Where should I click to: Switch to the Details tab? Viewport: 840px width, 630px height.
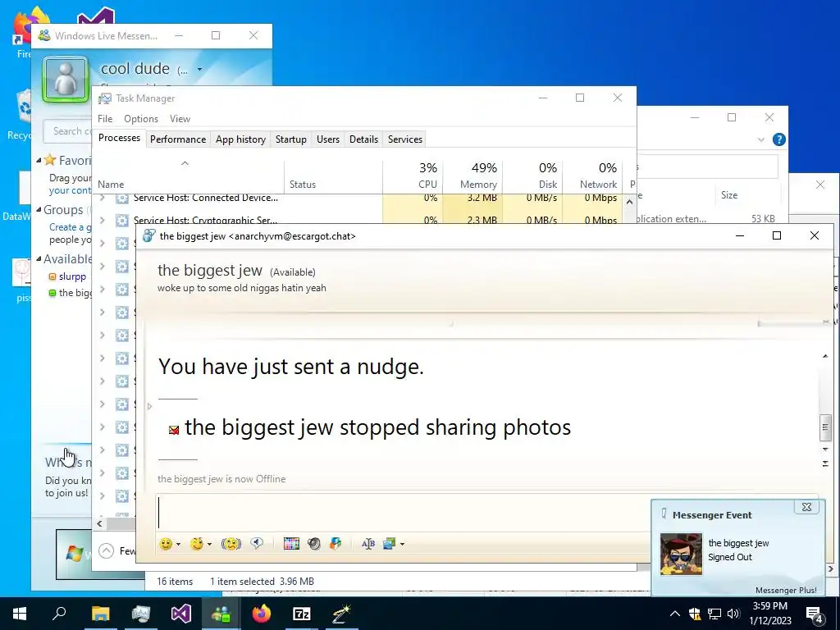point(363,139)
